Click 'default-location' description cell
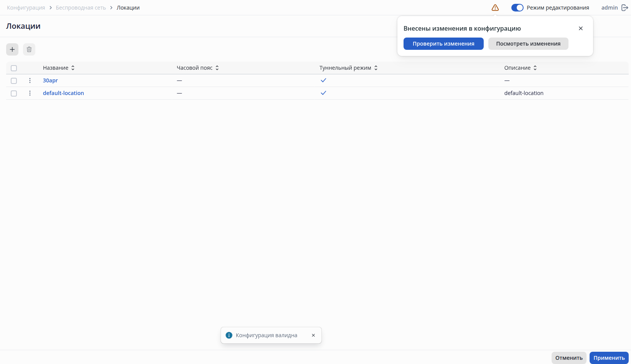Image resolution: width=631 pixels, height=364 pixels. 524,93
